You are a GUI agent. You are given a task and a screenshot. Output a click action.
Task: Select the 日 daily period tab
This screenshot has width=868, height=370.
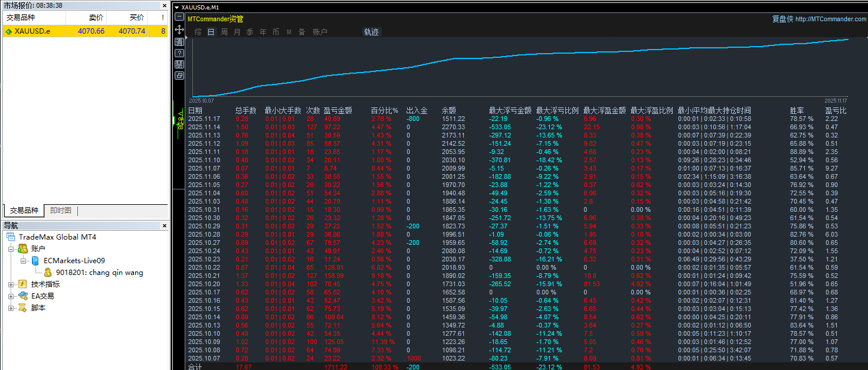point(211,32)
